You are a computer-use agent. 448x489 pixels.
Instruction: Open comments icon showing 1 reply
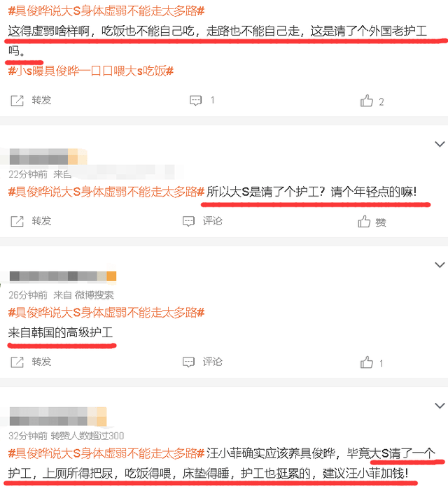[x=195, y=101]
